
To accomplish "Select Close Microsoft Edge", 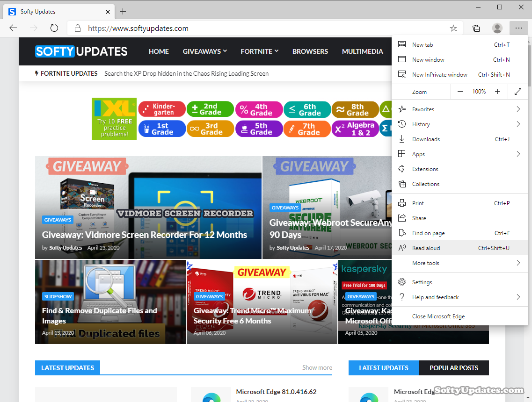I will [x=460, y=316].
